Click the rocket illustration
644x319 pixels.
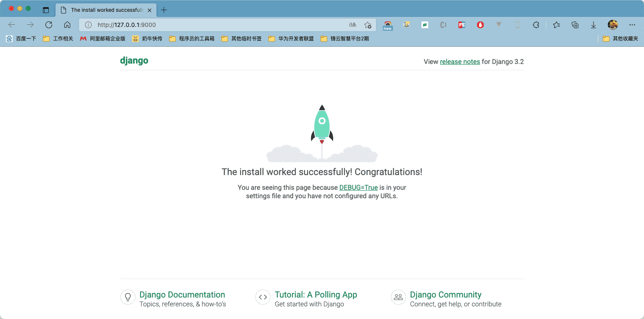point(322,133)
